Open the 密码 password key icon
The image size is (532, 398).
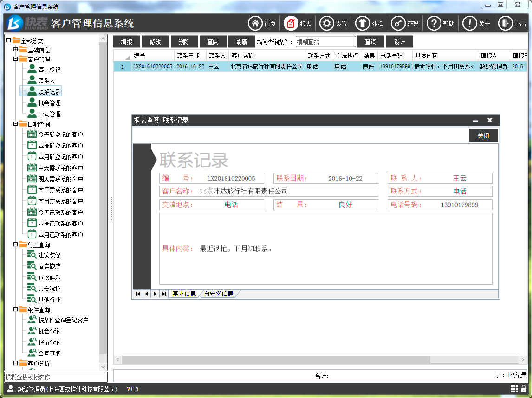[398, 23]
